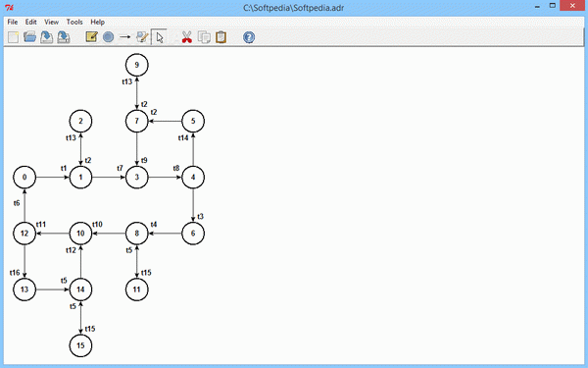
Task: Click edge label t8
Action: (x=176, y=168)
